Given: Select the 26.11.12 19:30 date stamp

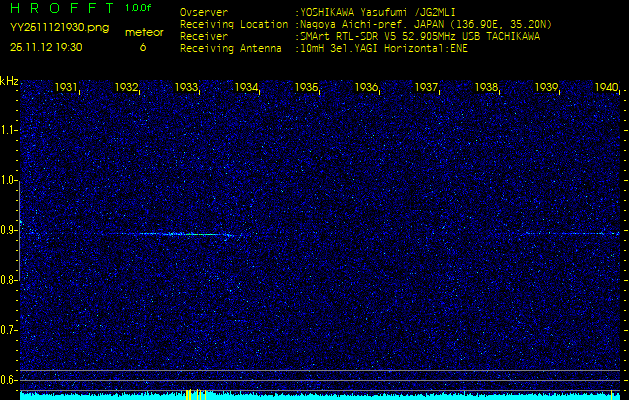Looking at the screenshot, I should 47,47.
